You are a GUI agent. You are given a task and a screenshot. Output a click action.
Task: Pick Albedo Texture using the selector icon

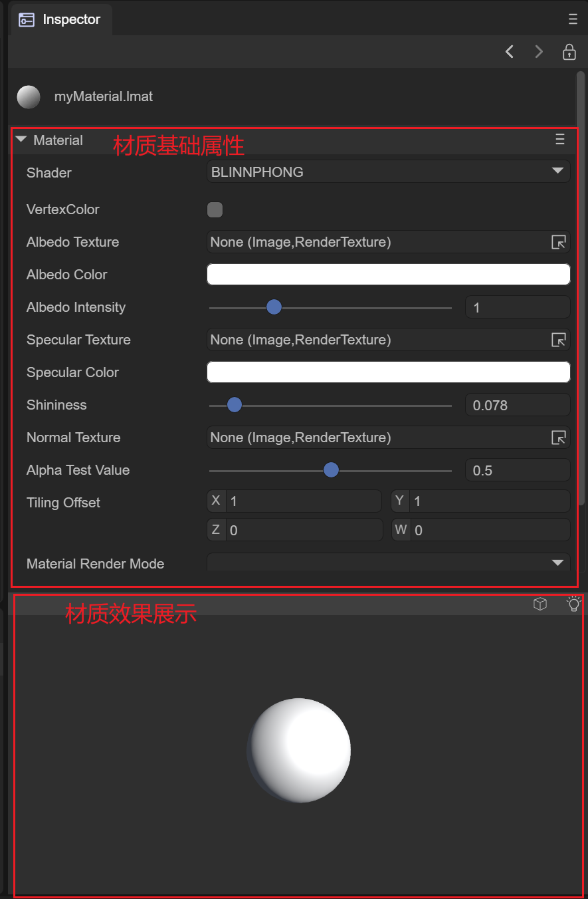559,242
